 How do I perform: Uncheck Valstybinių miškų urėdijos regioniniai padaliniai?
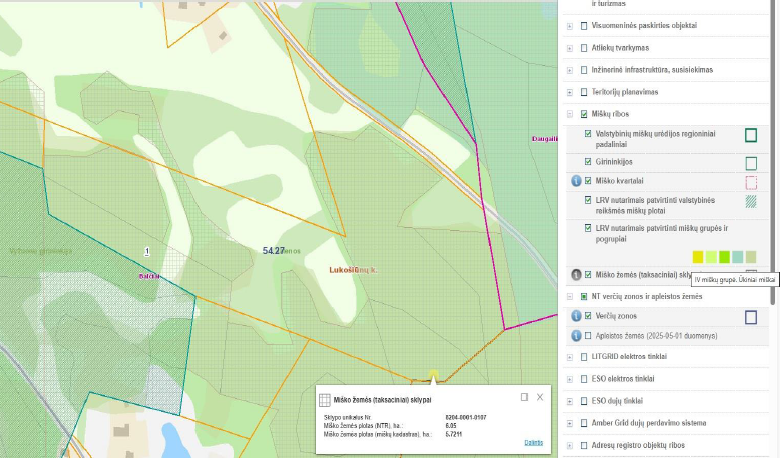click(588, 134)
